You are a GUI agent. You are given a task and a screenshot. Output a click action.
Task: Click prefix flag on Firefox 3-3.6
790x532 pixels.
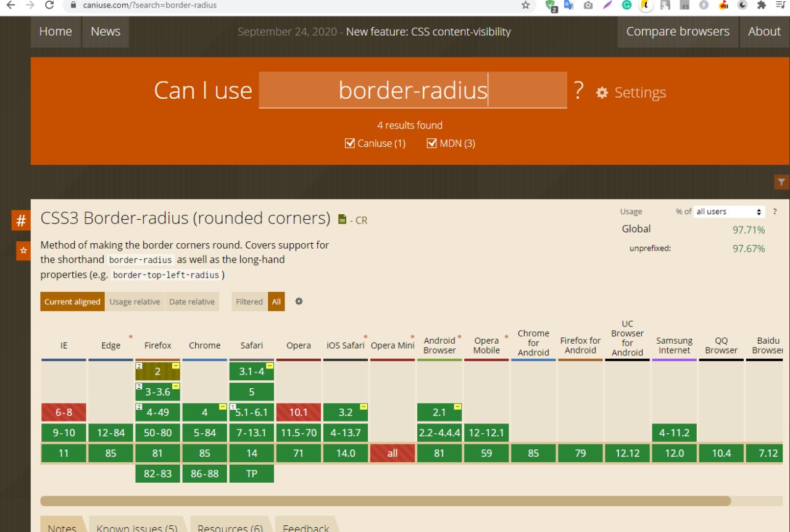pyautogui.click(x=176, y=386)
